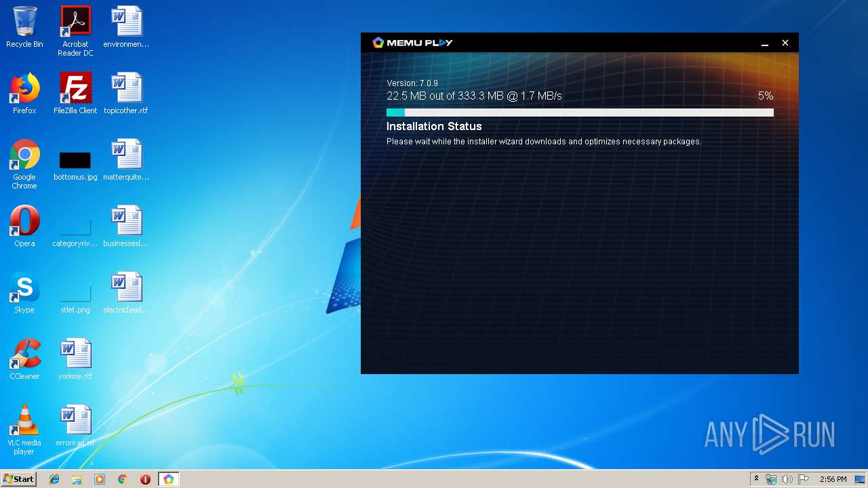Select topicother.rtf file on desktop
868x488 pixels.
(x=126, y=94)
